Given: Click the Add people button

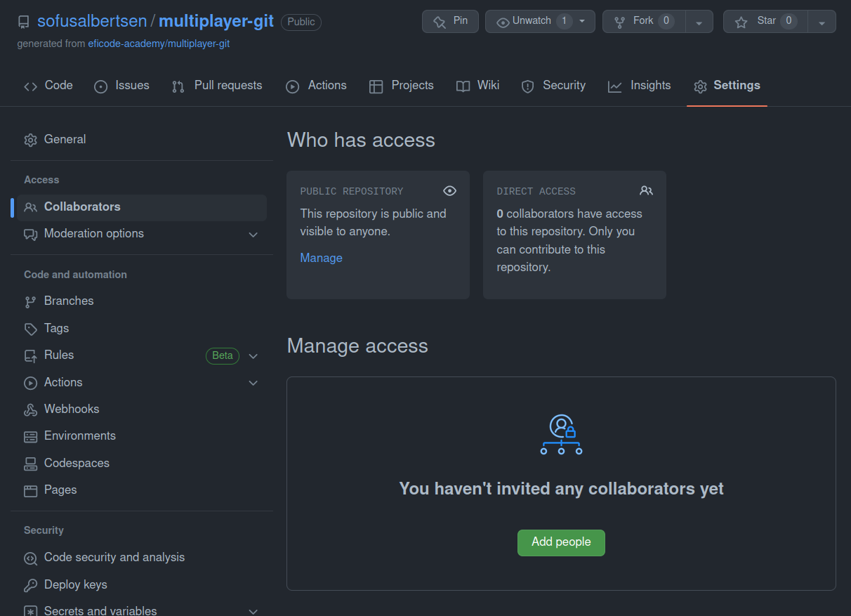Looking at the screenshot, I should click(561, 542).
